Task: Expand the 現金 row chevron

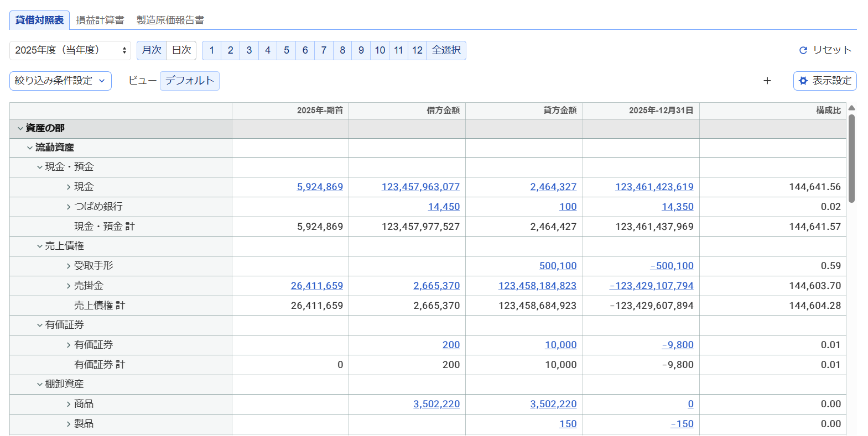Action: point(69,187)
